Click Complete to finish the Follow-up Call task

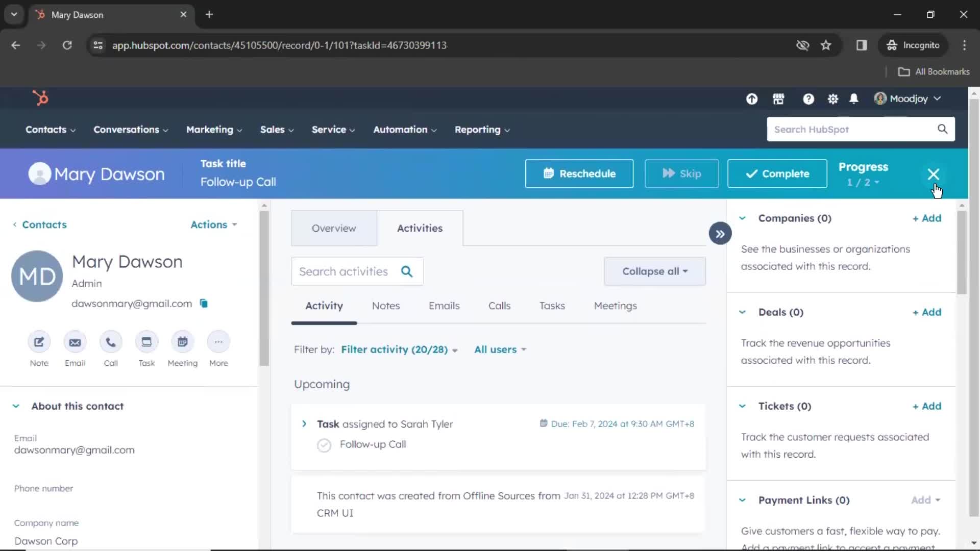[x=778, y=173]
